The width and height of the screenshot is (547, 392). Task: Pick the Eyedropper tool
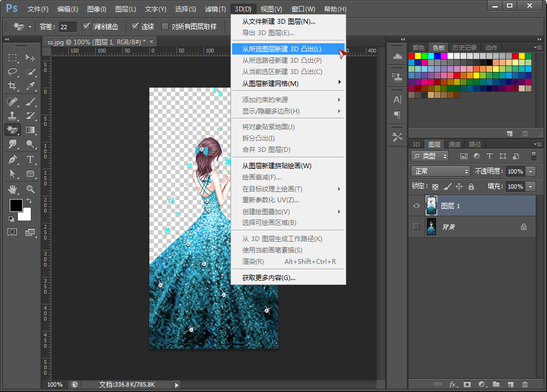pos(31,86)
